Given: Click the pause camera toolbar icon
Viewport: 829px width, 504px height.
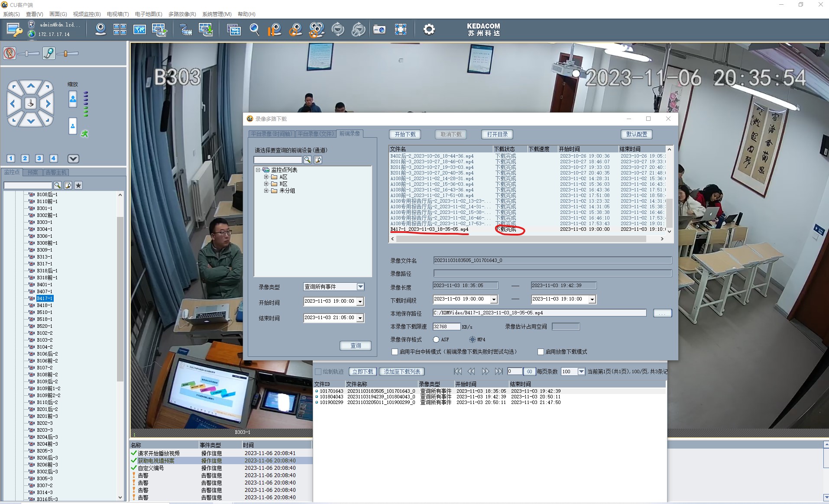Looking at the screenshot, I should [274, 29].
